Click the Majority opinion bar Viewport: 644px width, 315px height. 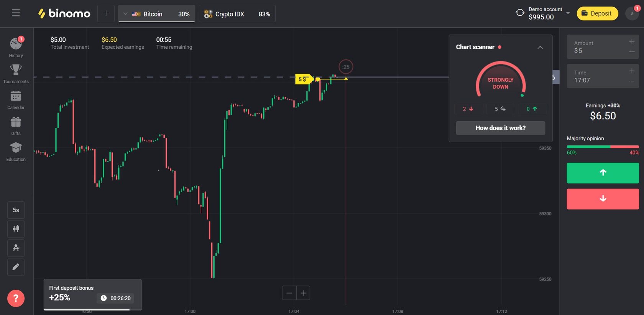coord(603,147)
